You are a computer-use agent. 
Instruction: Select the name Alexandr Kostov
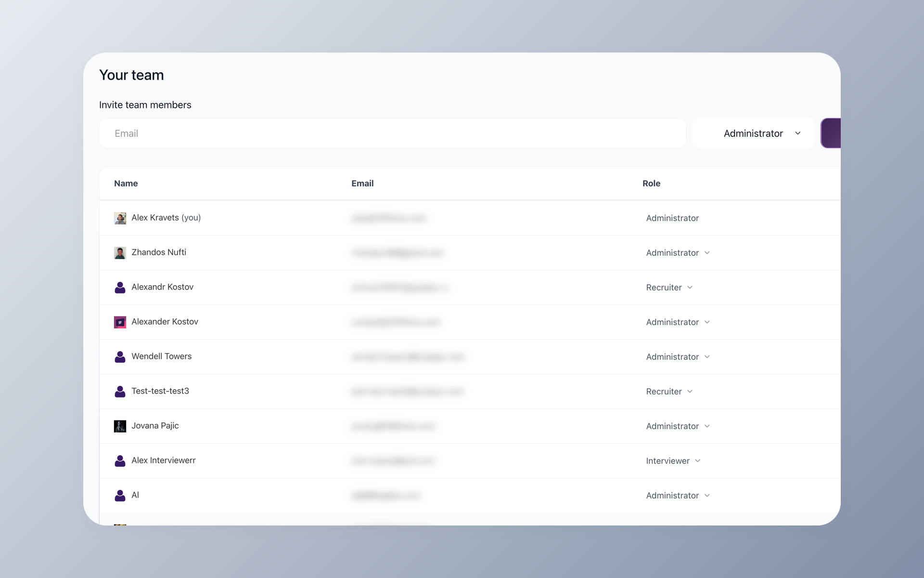162,287
